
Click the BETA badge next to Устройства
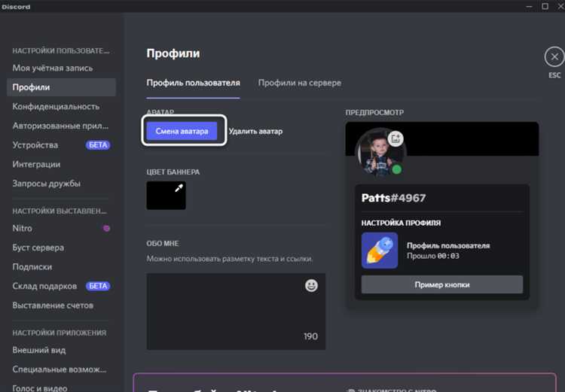click(x=98, y=145)
